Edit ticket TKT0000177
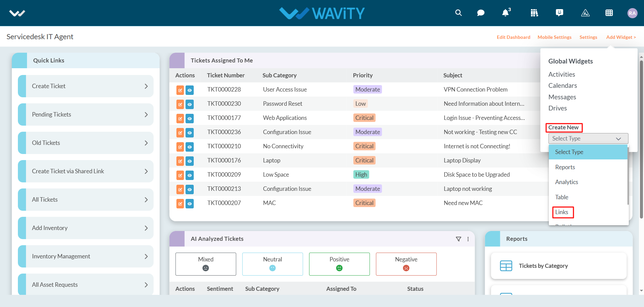Viewport: 644px width, 307px height. [x=180, y=119]
